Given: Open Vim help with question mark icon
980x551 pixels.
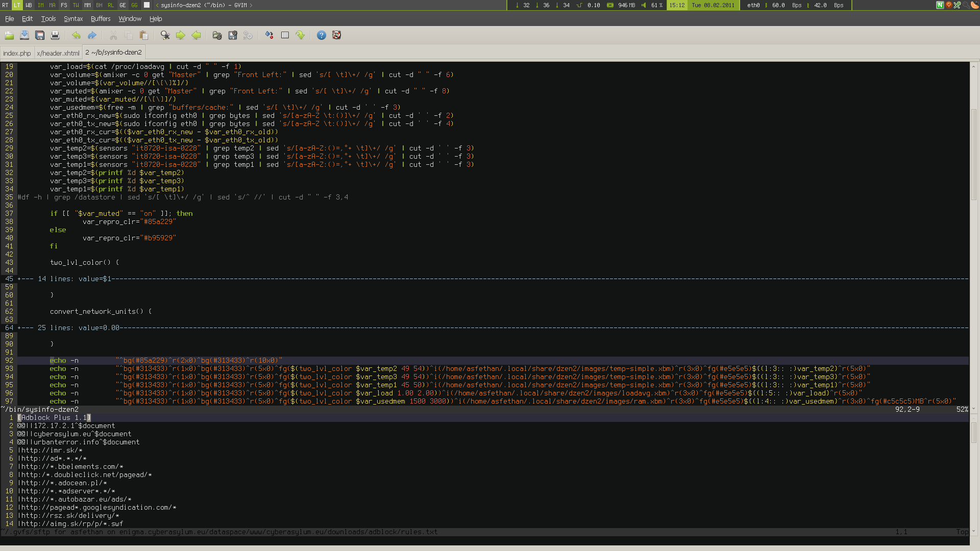Looking at the screenshot, I should pyautogui.click(x=321, y=35).
